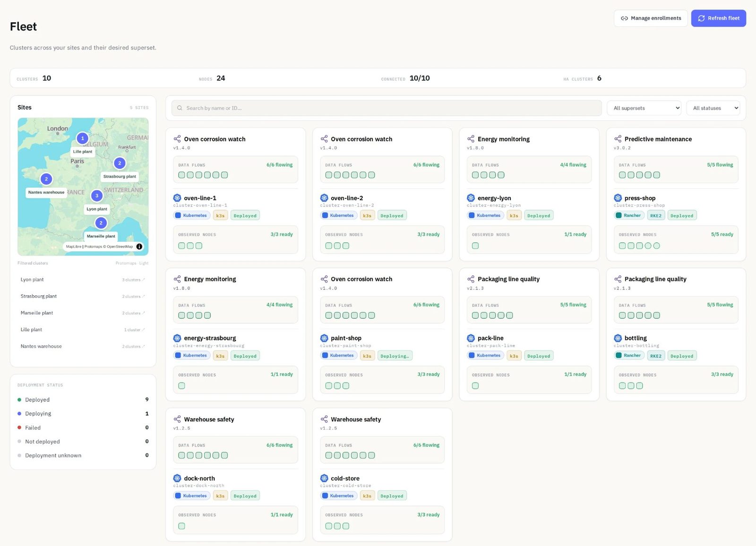Click the Kubernetes icon beside bottling
This screenshot has height=546, width=756.
(618, 338)
